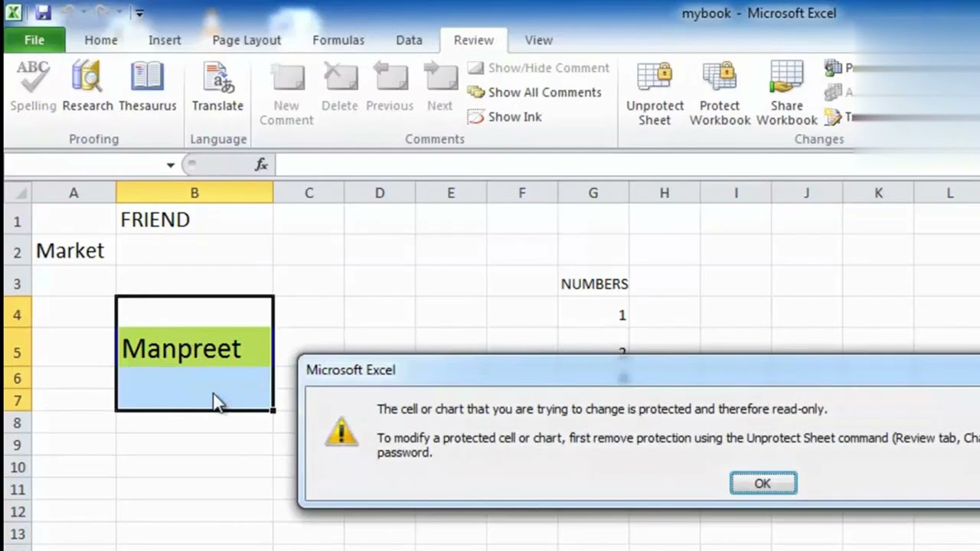
Task: Click the cell containing FRIEND
Action: coord(194,220)
